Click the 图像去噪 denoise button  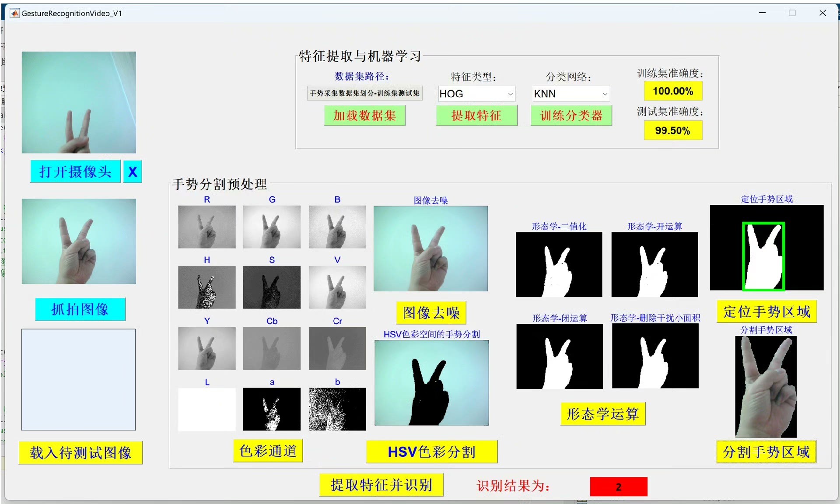[431, 312]
